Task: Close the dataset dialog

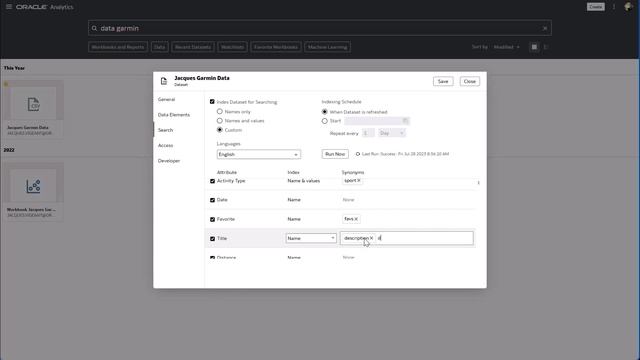Action: pos(469,81)
